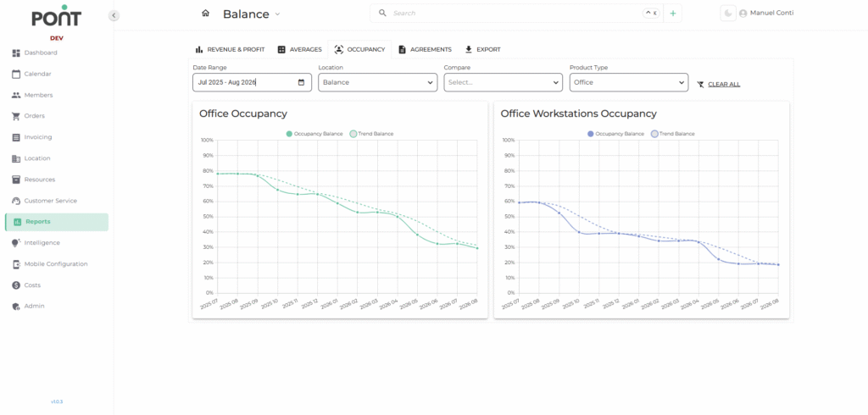Expand the Location dropdown
Image resolution: width=868 pixels, height=415 pixels.
(x=377, y=83)
